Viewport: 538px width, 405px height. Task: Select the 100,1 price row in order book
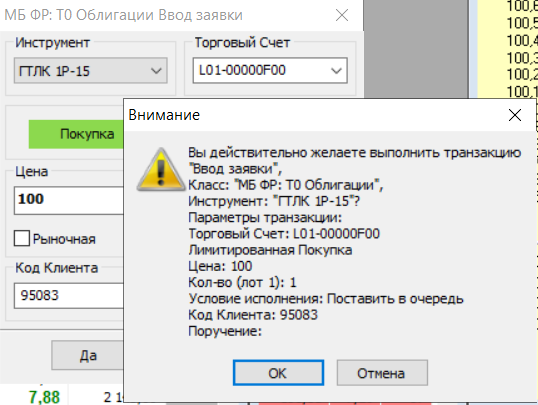coord(522,91)
